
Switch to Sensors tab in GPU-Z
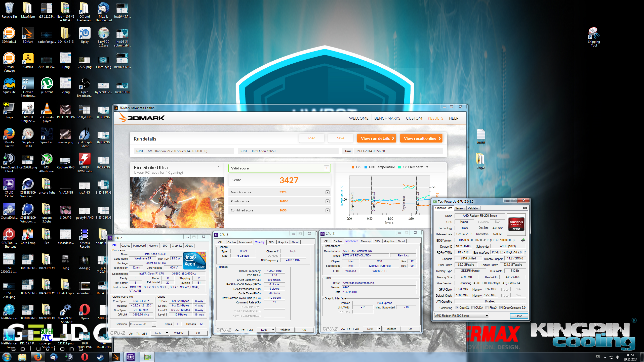[x=460, y=208]
